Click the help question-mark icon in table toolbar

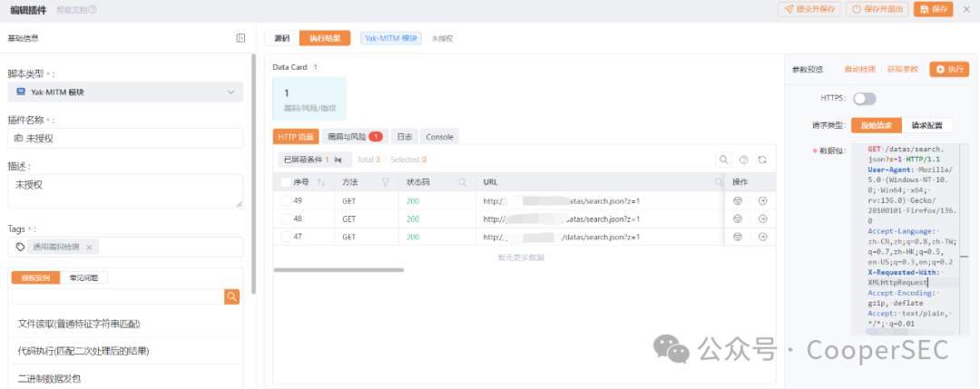point(744,160)
